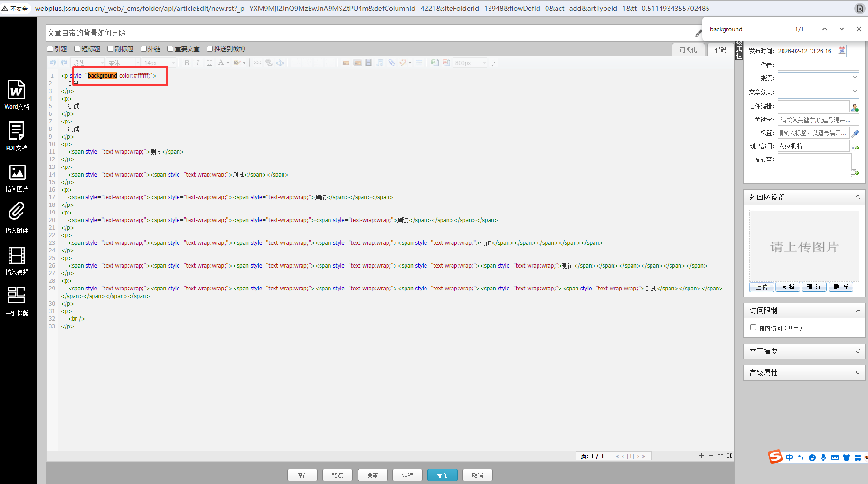
Task: Tick the 推送到微博 checkbox
Action: click(209, 49)
